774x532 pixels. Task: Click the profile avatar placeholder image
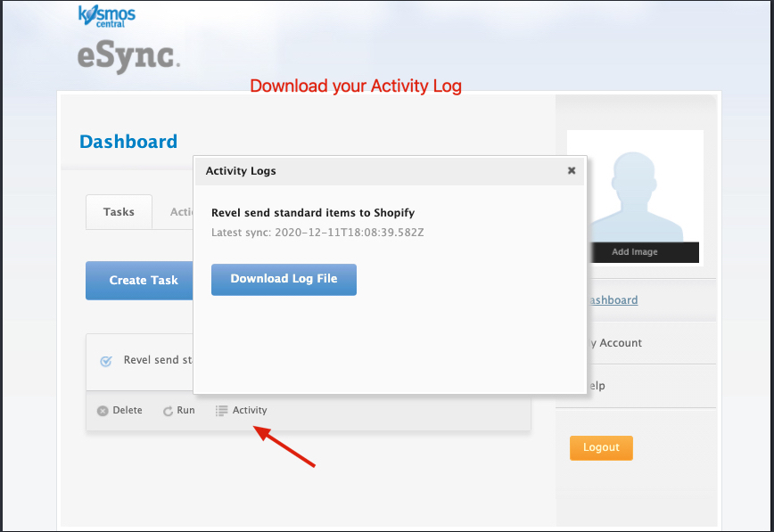click(x=635, y=196)
